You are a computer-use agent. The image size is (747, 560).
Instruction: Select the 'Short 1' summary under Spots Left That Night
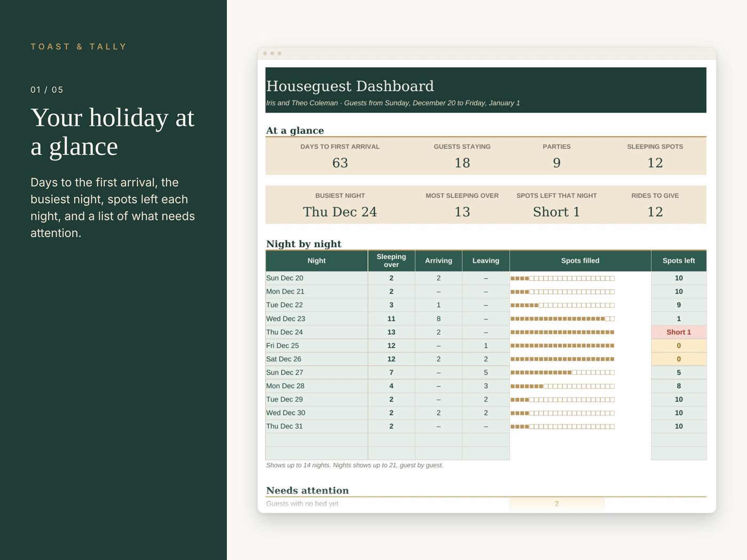(557, 212)
